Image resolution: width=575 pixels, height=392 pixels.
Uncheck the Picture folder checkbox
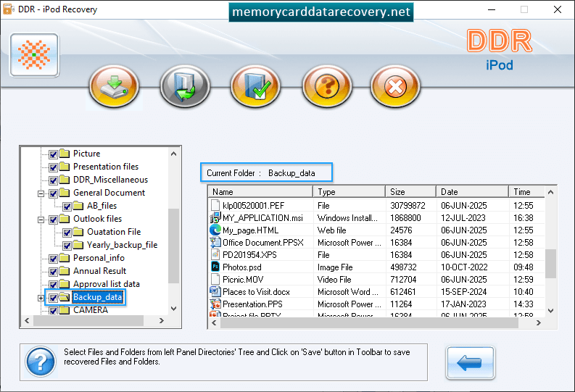[x=53, y=154]
